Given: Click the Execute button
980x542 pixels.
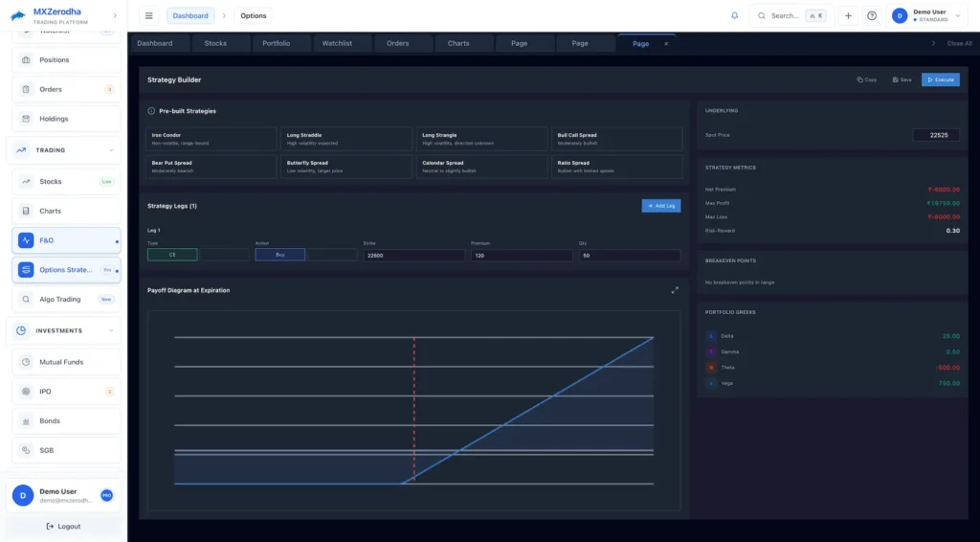Looking at the screenshot, I should 941,80.
